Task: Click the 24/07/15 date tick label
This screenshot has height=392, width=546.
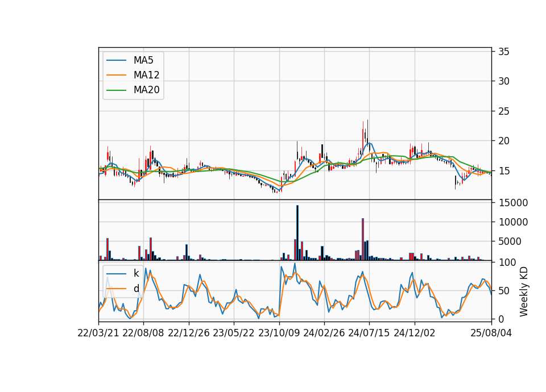Action: (x=369, y=333)
